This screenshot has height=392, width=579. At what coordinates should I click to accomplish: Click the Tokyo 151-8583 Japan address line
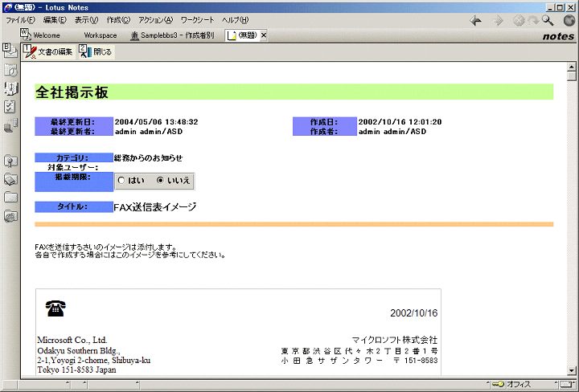pyautogui.click(x=76, y=370)
